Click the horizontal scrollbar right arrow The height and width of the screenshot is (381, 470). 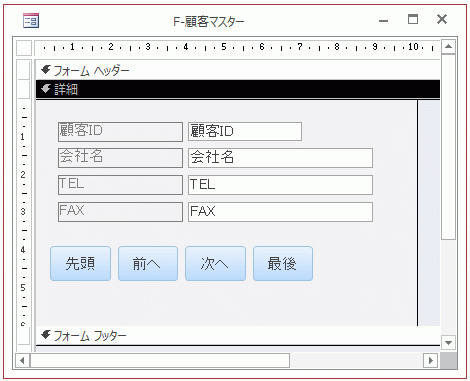pos(431,360)
